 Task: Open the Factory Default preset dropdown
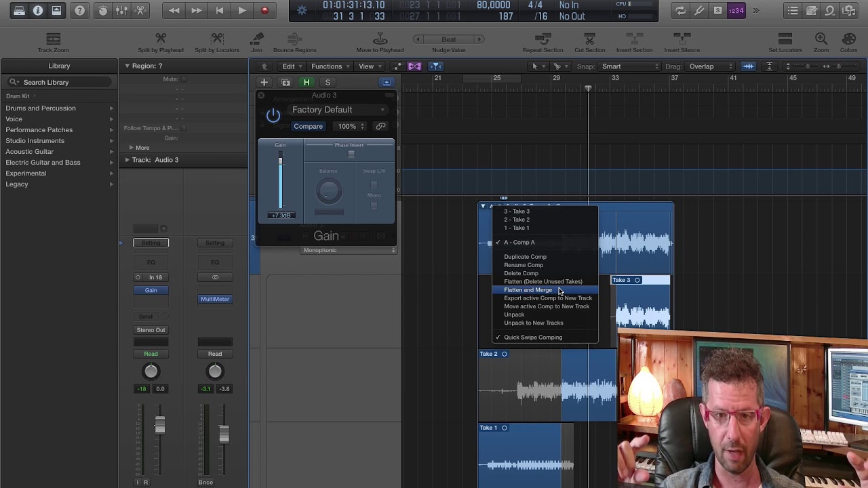[338, 110]
